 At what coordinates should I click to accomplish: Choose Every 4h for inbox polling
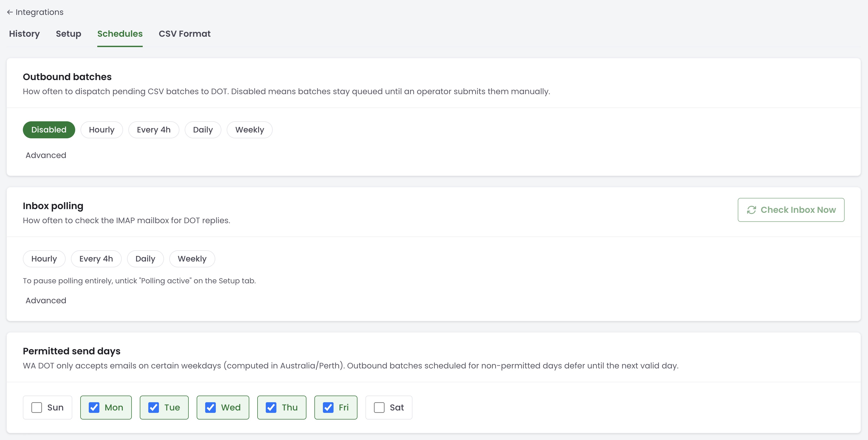(x=96, y=259)
